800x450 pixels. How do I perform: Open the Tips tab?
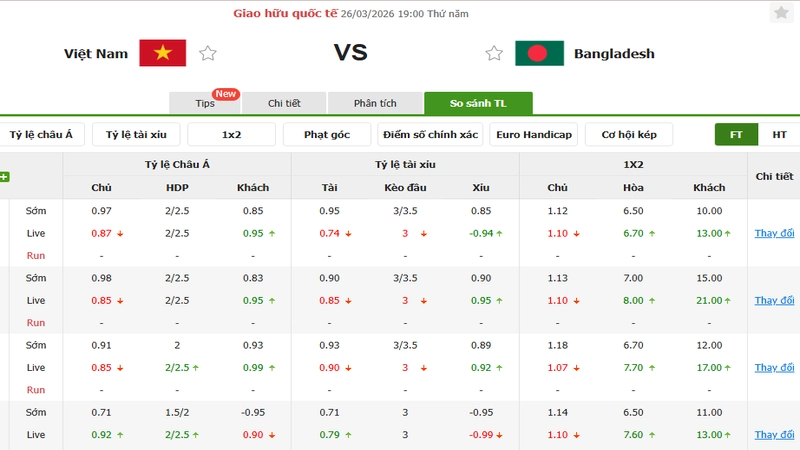tap(206, 103)
